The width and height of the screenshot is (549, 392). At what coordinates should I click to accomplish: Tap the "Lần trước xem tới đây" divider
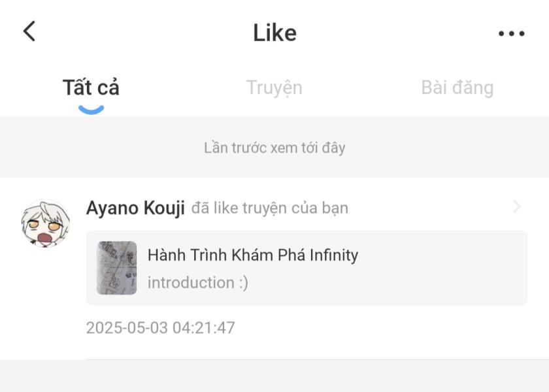(x=274, y=148)
